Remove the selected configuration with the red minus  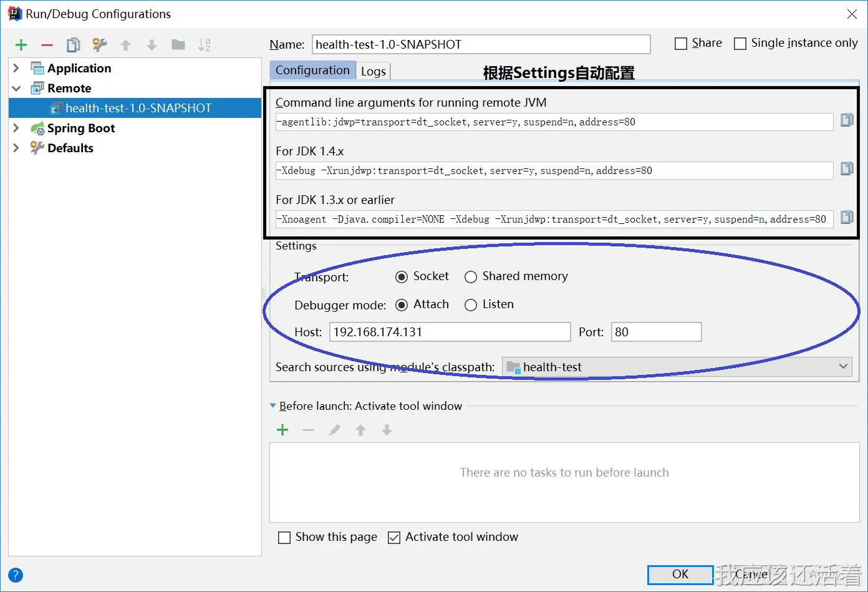tap(47, 45)
